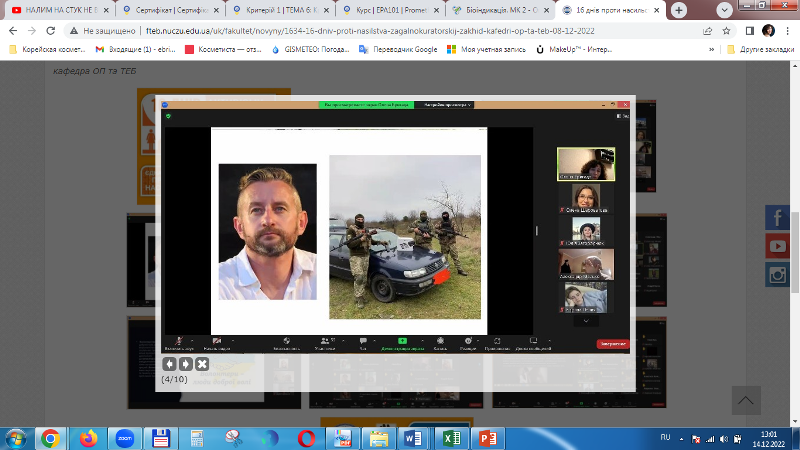Viewport: 800px width, 450px height.
Task: Go forward in browser history
Action: click(32, 31)
